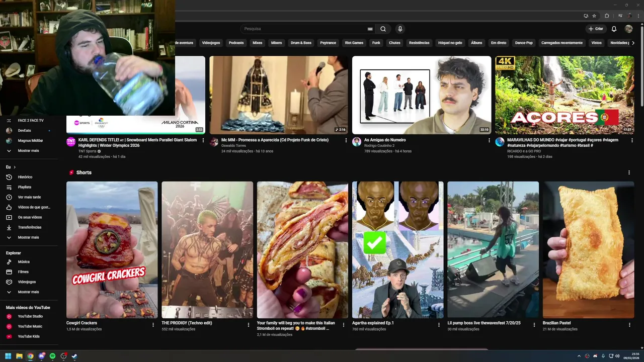
Task: Select the Carregados recentemente chip
Action: pyautogui.click(x=562, y=43)
